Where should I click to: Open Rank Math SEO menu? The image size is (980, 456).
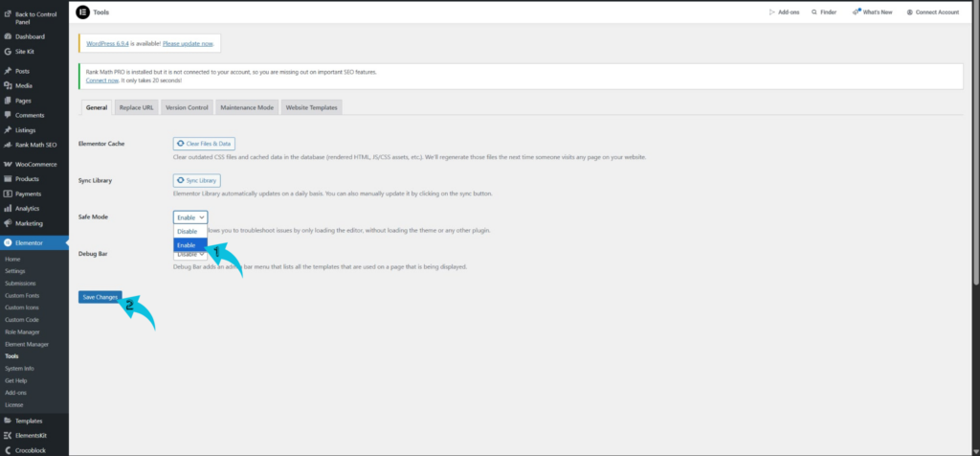[34, 145]
